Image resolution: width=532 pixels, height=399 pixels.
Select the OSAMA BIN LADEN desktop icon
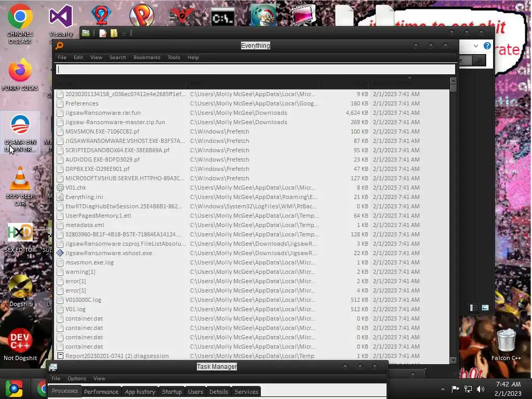(20, 132)
